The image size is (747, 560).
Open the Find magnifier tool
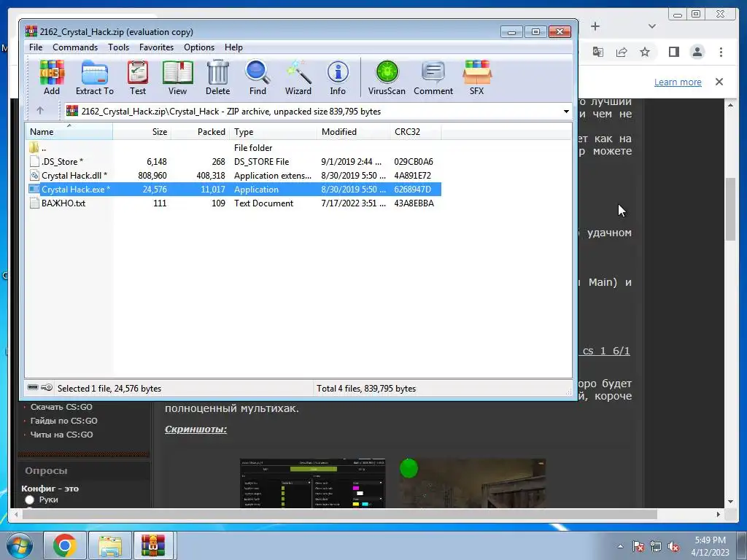tap(258, 77)
